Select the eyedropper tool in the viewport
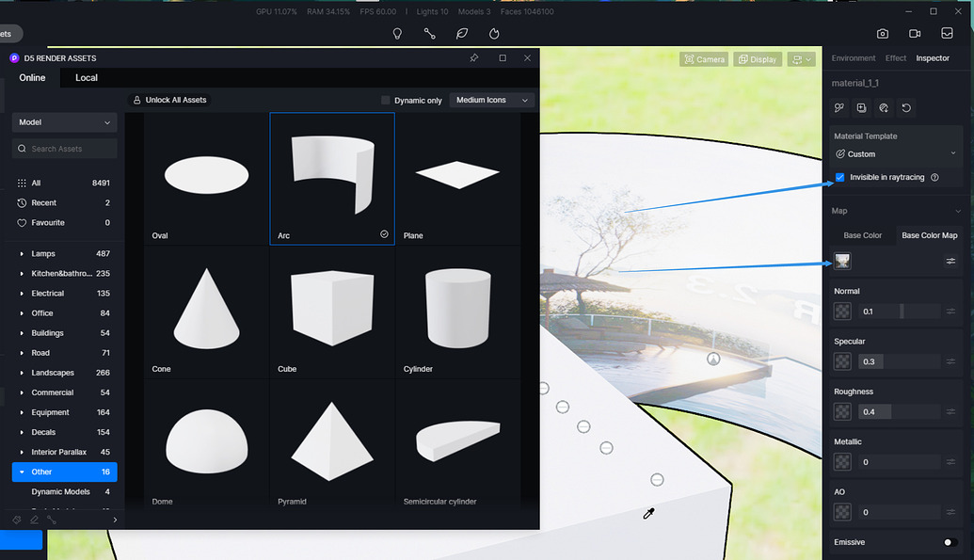 point(648,513)
